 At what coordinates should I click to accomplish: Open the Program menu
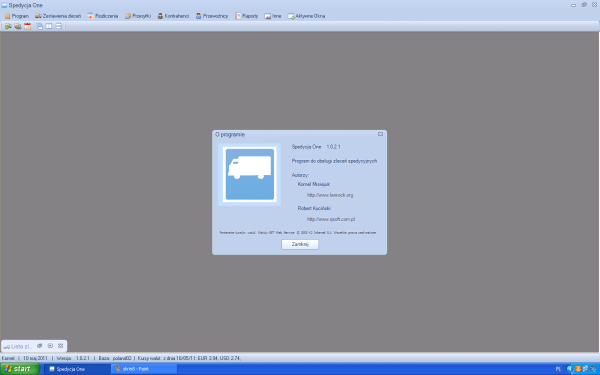coord(17,16)
